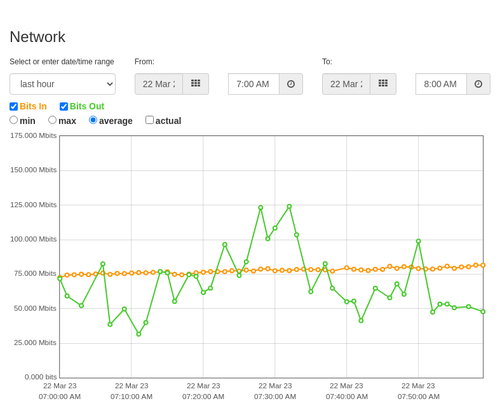Toggle the Bits In checkbox
This screenshot has height=403, width=500.
tap(14, 106)
